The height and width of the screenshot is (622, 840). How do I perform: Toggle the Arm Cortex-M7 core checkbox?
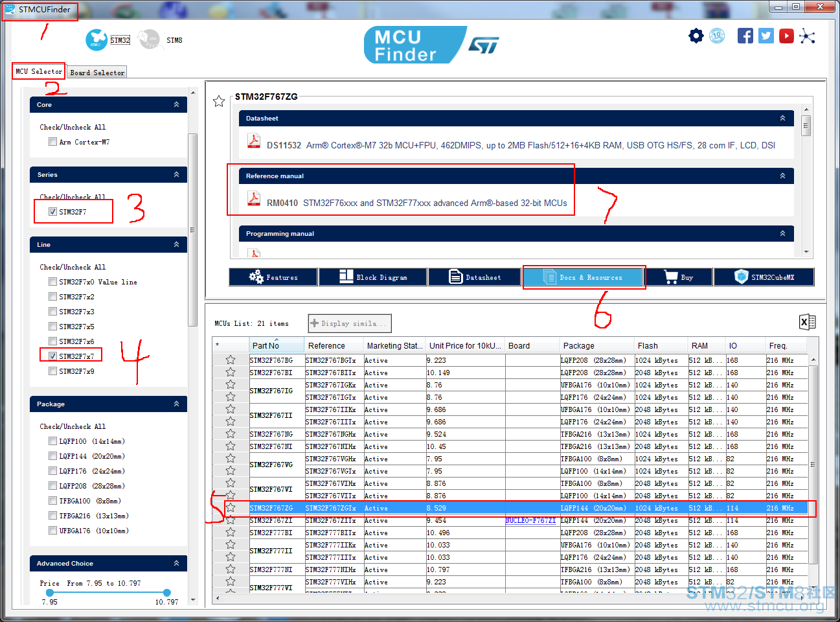pos(52,142)
